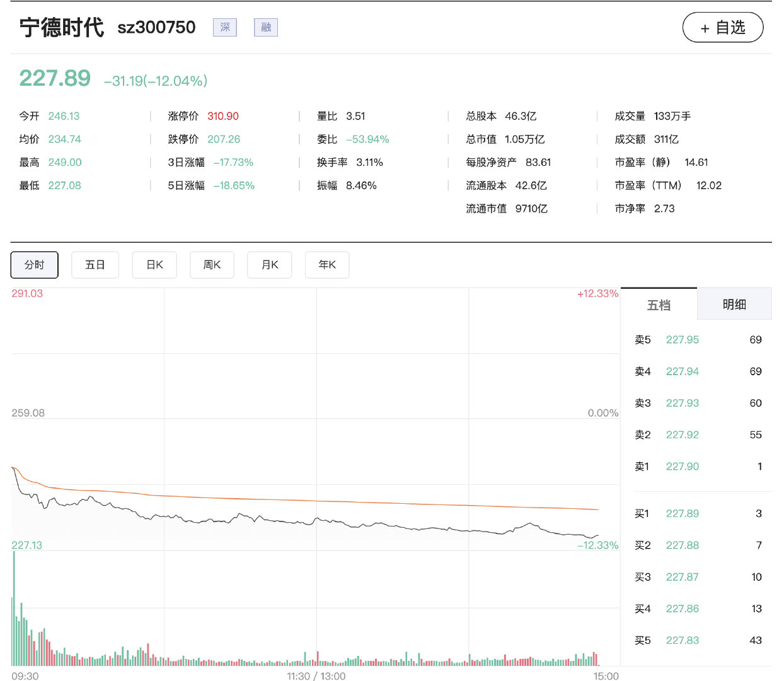This screenshot has height=681, width=784.
Task: Add stock via + 自选 button
Action: 723,28
